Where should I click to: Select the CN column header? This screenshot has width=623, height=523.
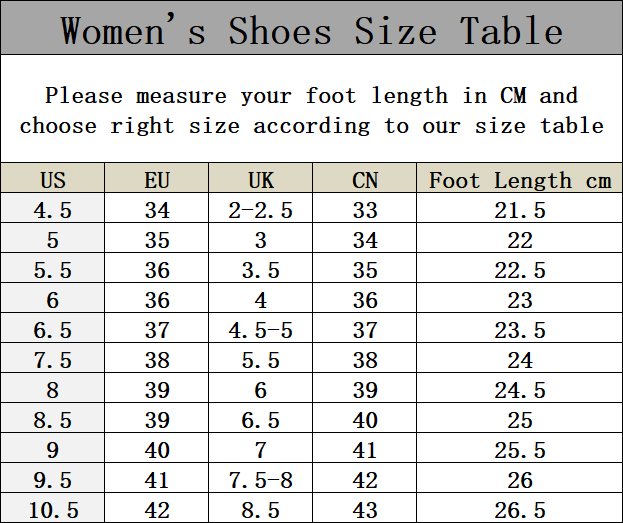coord(365,181)
